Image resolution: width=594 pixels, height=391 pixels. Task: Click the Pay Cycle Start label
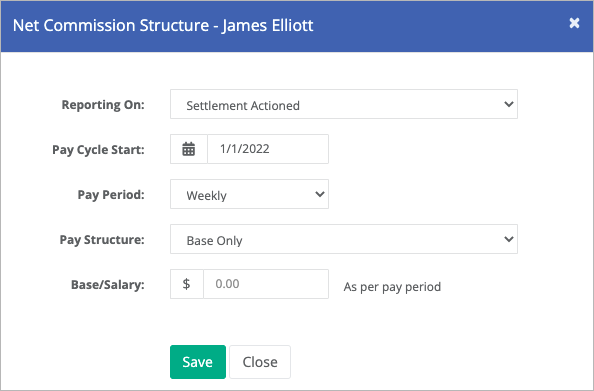coord(98,150)
